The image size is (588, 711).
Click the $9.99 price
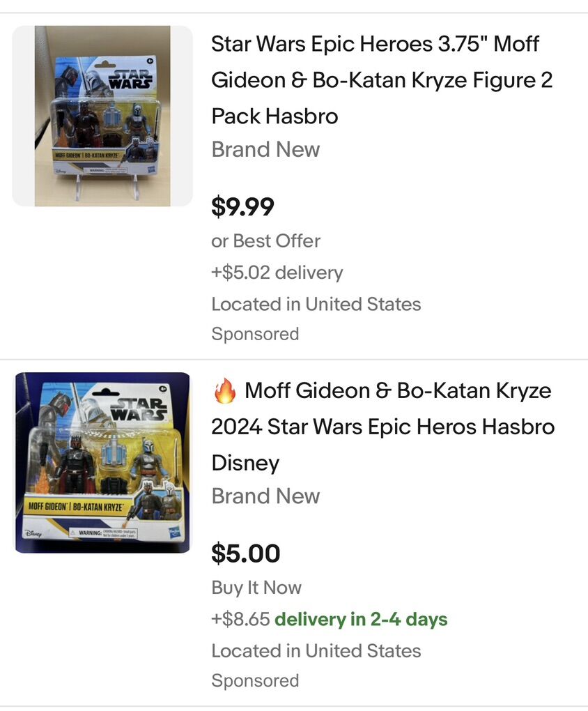pyautogui.click(x=242, y=207)
